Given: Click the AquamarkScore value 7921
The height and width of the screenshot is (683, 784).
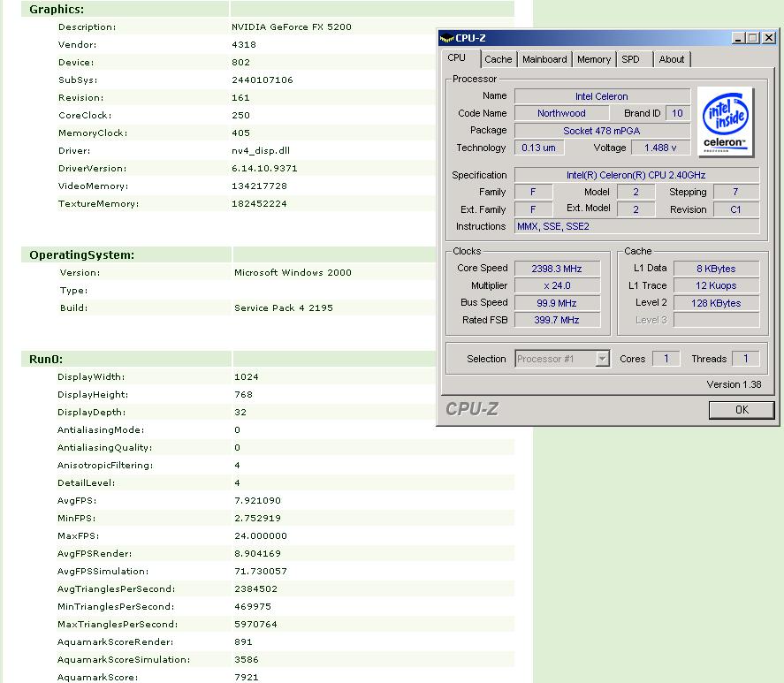Looking at the screenshot, I should point(247,678).
